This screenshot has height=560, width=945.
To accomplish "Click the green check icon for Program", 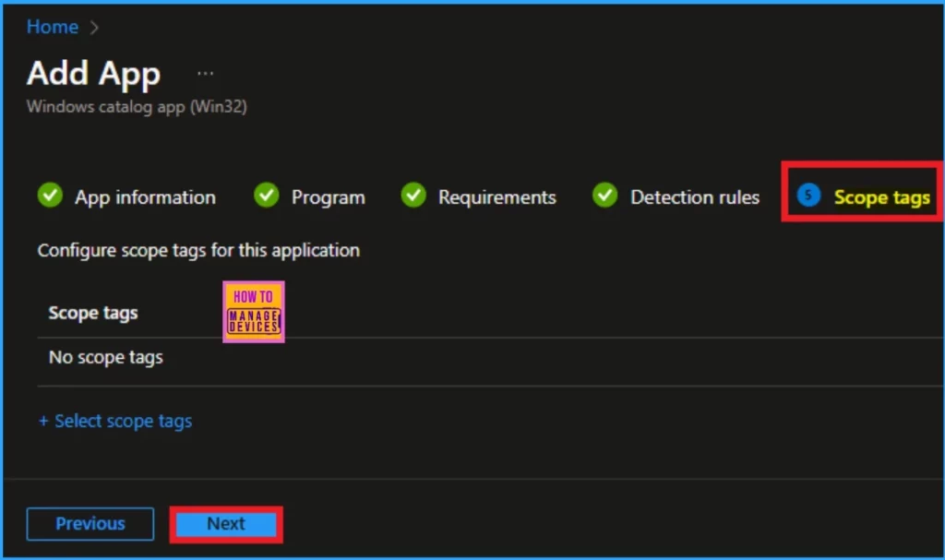I will click(x=267, y=195).
